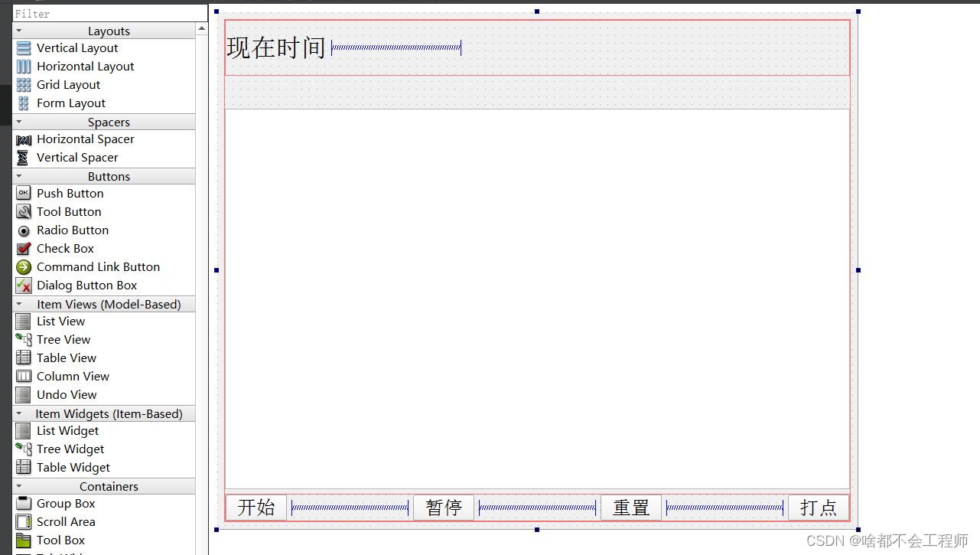Screen dimensions: 980x555
Task: Click the 打点 button on the form
Action: click(819, 507)
